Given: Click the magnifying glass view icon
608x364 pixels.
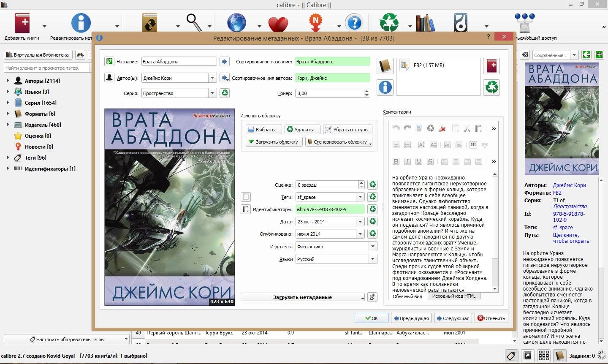Looking at the screenshot, I should [x=194, y=22].
